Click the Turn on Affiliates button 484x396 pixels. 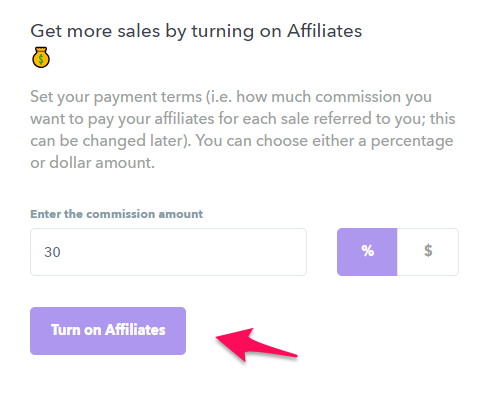108,331
